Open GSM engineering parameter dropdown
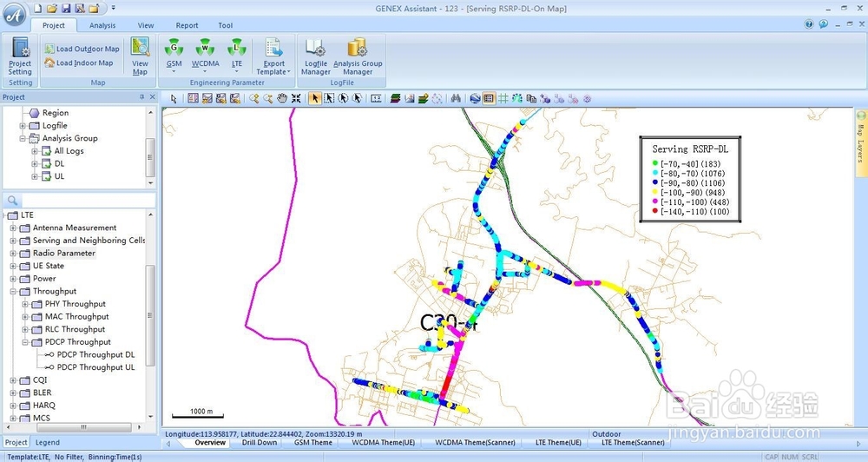Viewport: 868px width, 462px height. click(174, 56)
